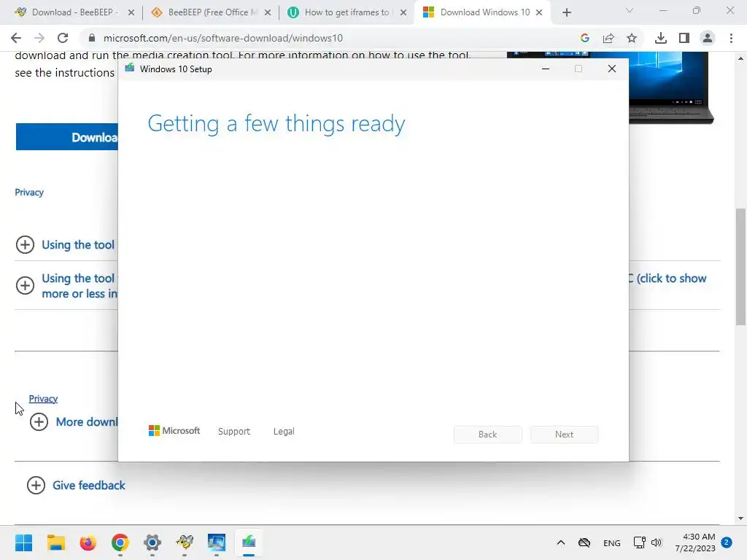Click the Microsoft logo in Setup window
Screen dimensions: 747x560
pos(174,430)
